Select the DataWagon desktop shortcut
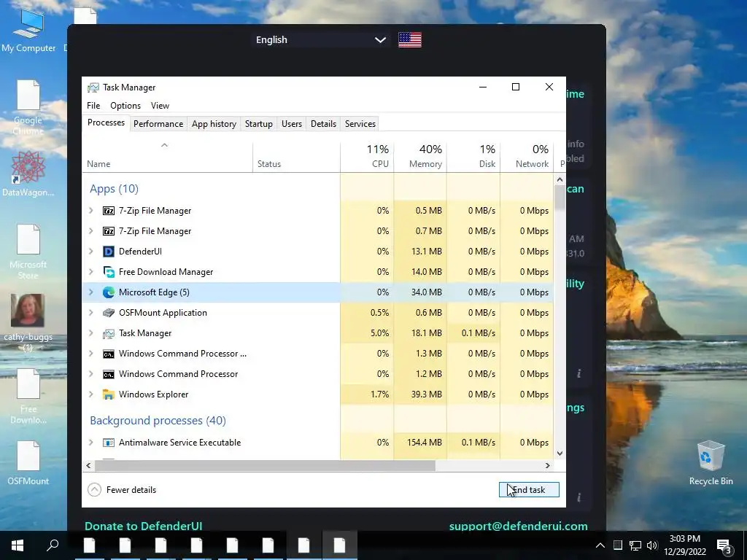The height and width of the screenshot is (560, 747). pyautogui.click(x=28, y=174)
